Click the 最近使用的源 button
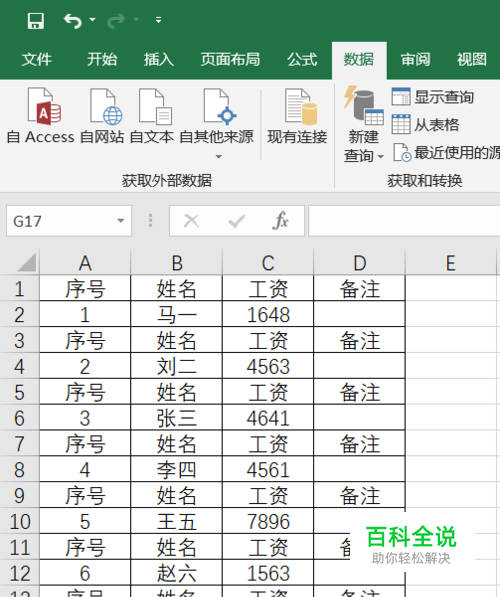Screen dimensions: 500x597 tap(446, 152)
